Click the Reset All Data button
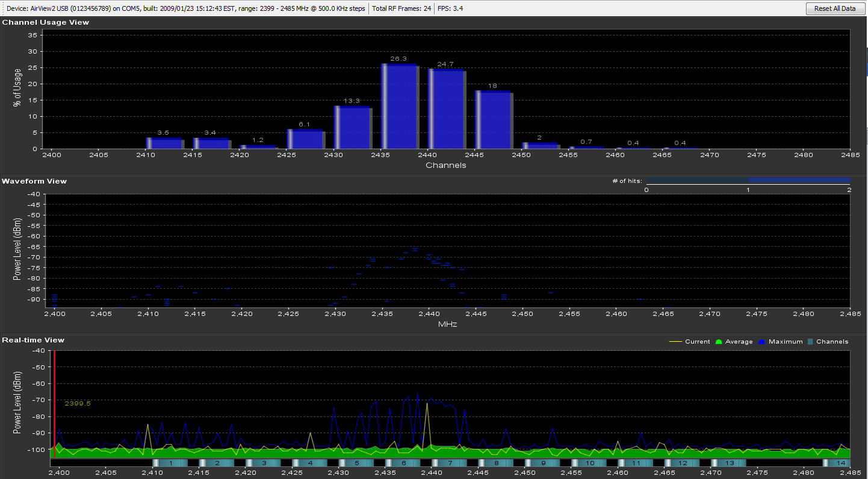 [834, 8]
